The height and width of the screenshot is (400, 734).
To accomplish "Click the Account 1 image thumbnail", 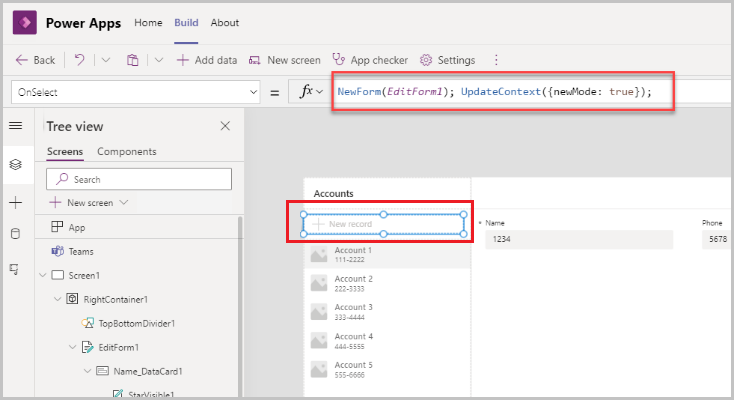I will coord(319,254).
